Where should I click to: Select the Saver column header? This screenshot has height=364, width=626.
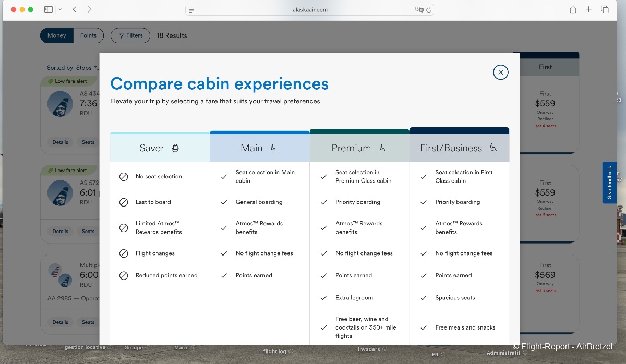(x=160, y=148)
